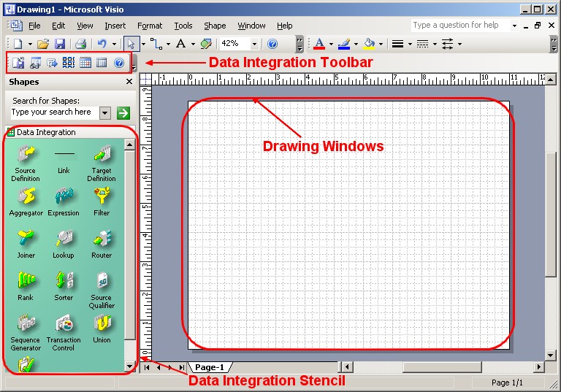Click the Text Color icon

pos(319,44)
